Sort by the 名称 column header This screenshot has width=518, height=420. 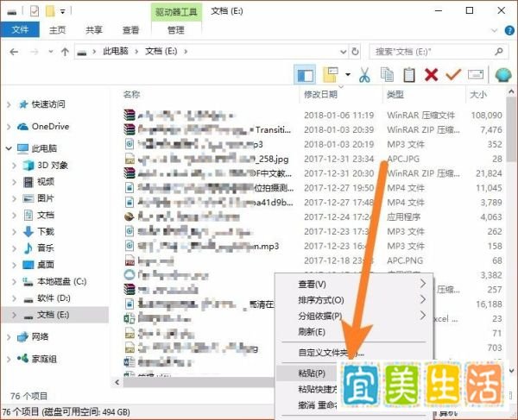tap(131, 94)
